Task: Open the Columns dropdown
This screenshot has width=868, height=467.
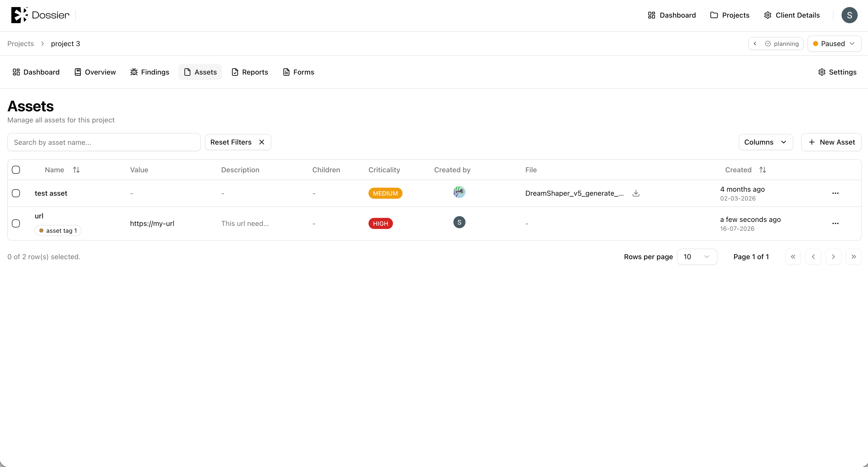Action: coord(765,142)
